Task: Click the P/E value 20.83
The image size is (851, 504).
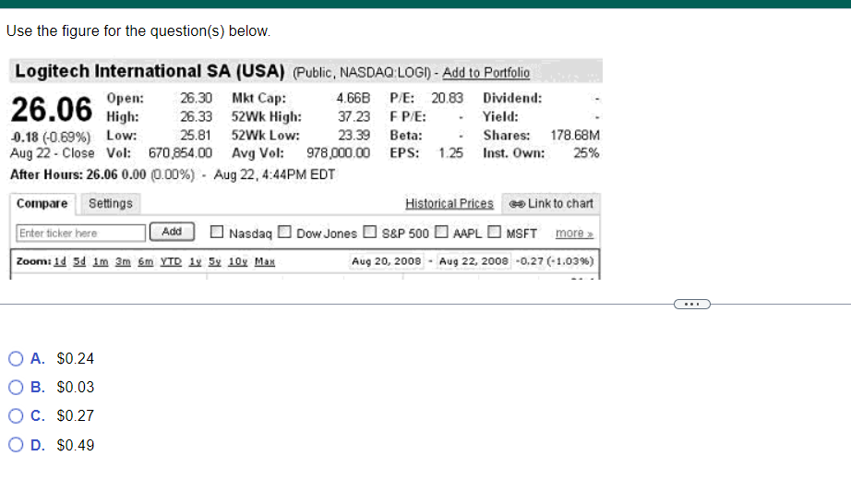Action: (x=448, y=98)
